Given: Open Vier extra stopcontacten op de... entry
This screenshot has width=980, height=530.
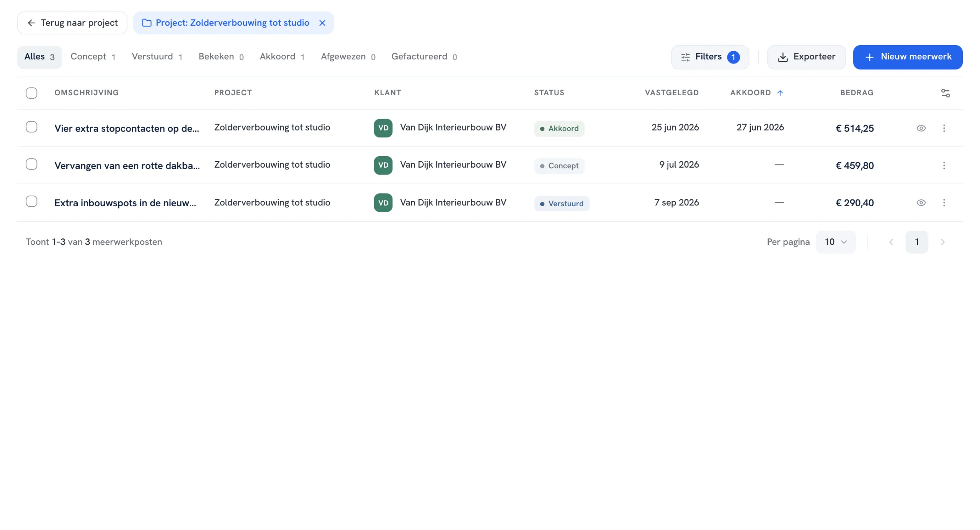Looking at the screenshot, I should click(127, 129).
